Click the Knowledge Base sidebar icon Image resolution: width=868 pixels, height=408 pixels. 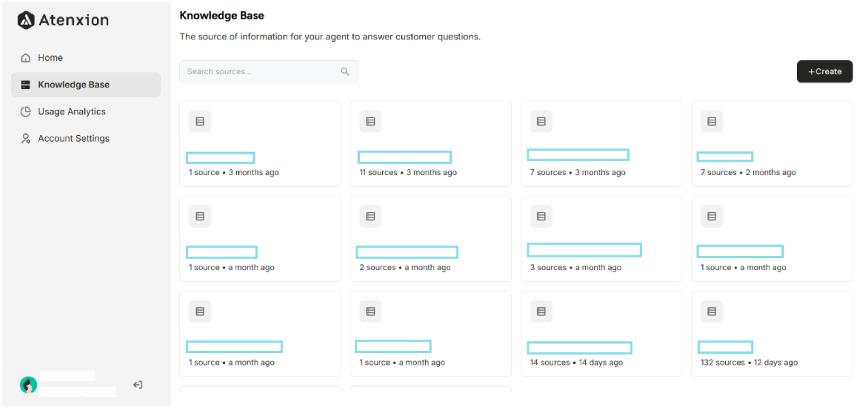(26, 84)
